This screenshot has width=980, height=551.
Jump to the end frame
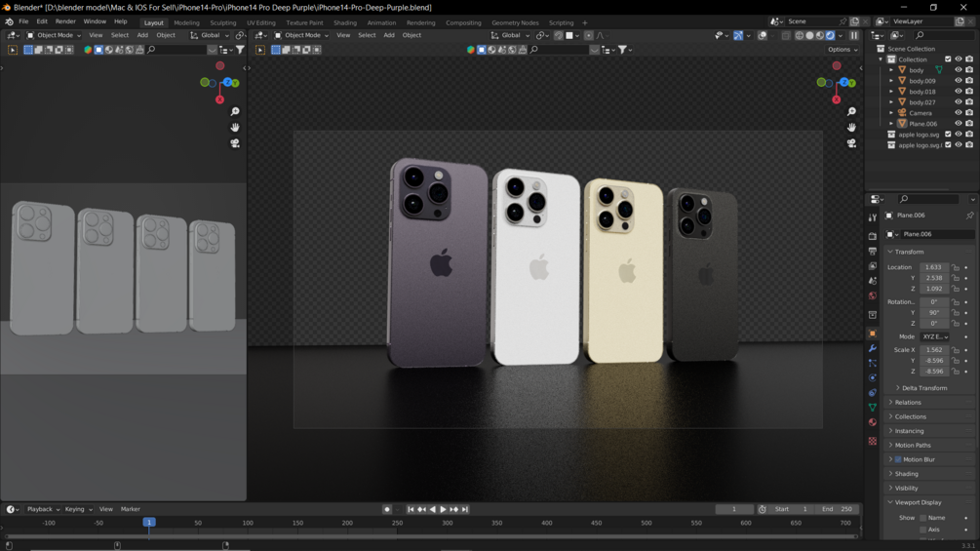464,510
